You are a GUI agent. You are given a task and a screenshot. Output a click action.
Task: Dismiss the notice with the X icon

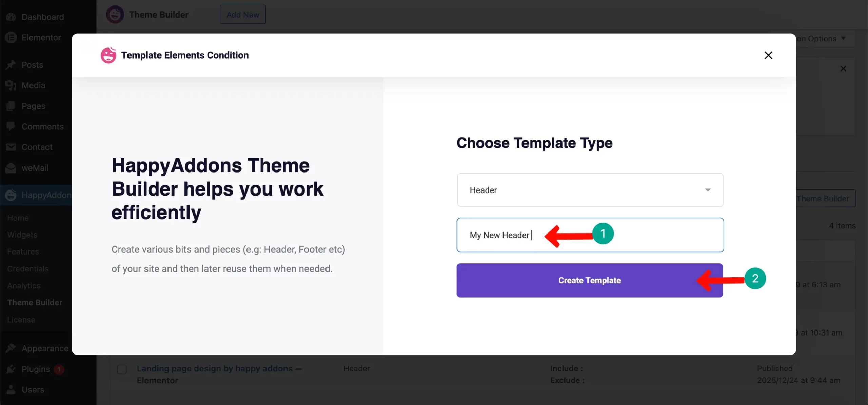coord(843,68)
